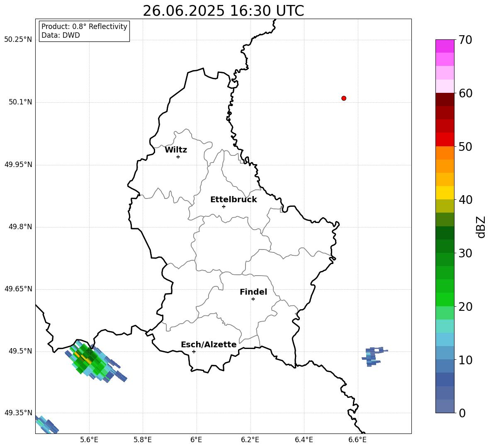This screenshot has width=491, height=448.
Task: Select the Findel city label
Action: (x=253, y=292)
